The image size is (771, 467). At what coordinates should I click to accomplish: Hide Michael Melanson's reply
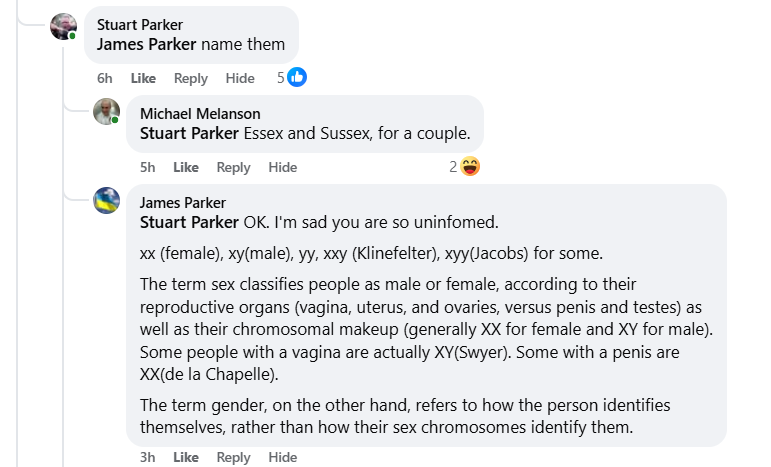(283, 168)
